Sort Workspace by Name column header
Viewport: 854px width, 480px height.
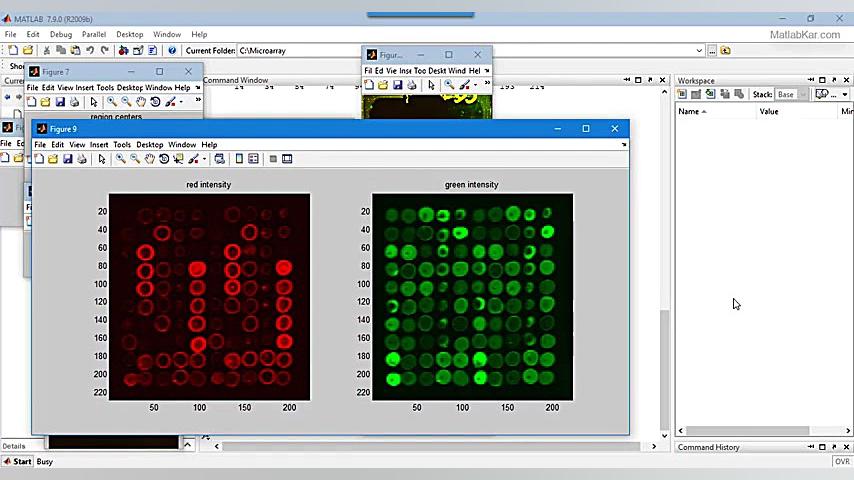(x=715, y=111)
